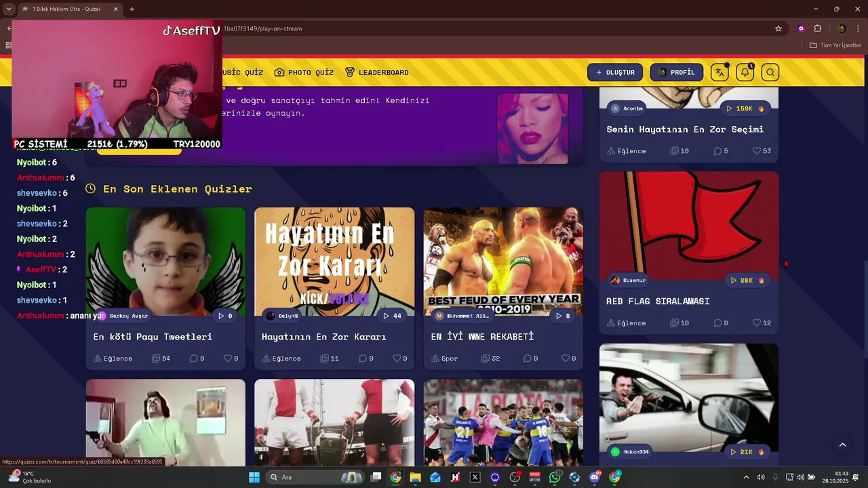Click the search magnifier icon in site header
Image resolution: width=868 pixels, height=488 pixels.
click(770, 73)
